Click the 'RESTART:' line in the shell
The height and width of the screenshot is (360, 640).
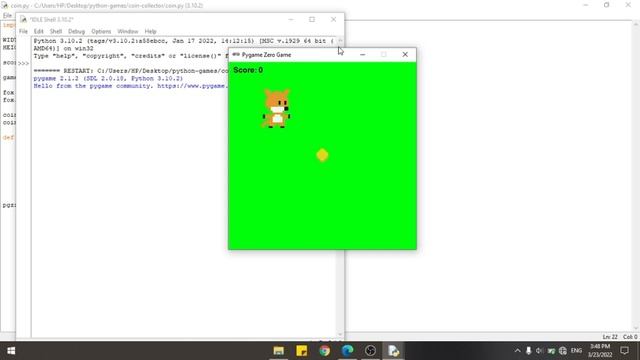(131, 71)
